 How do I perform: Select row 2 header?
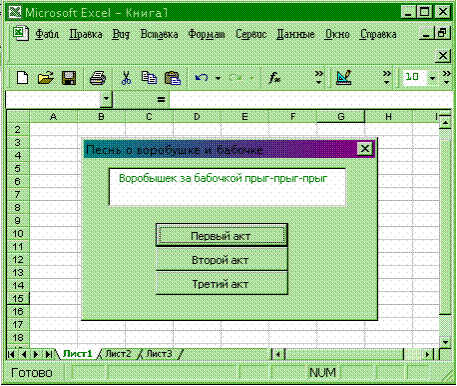(x=18, y=129)
